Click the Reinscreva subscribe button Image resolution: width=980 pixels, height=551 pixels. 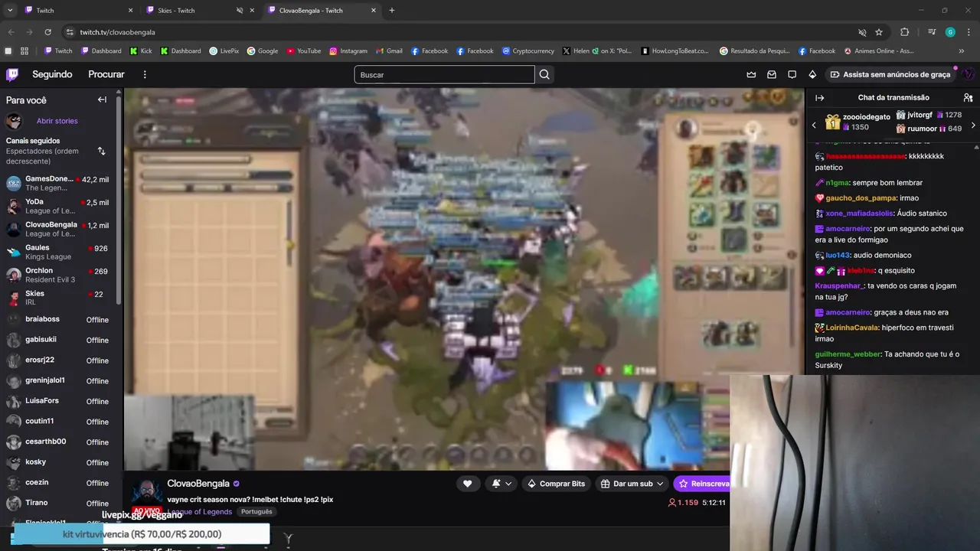pos(701,484)
